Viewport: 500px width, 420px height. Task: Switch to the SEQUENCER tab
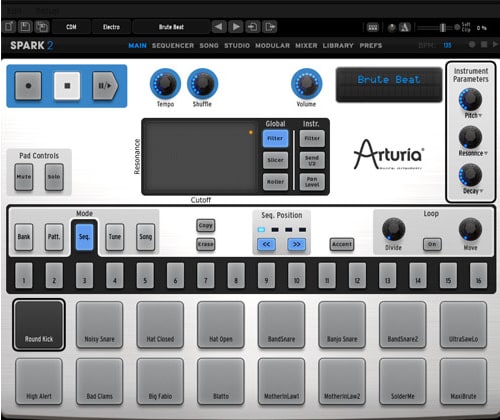point(173,45)
